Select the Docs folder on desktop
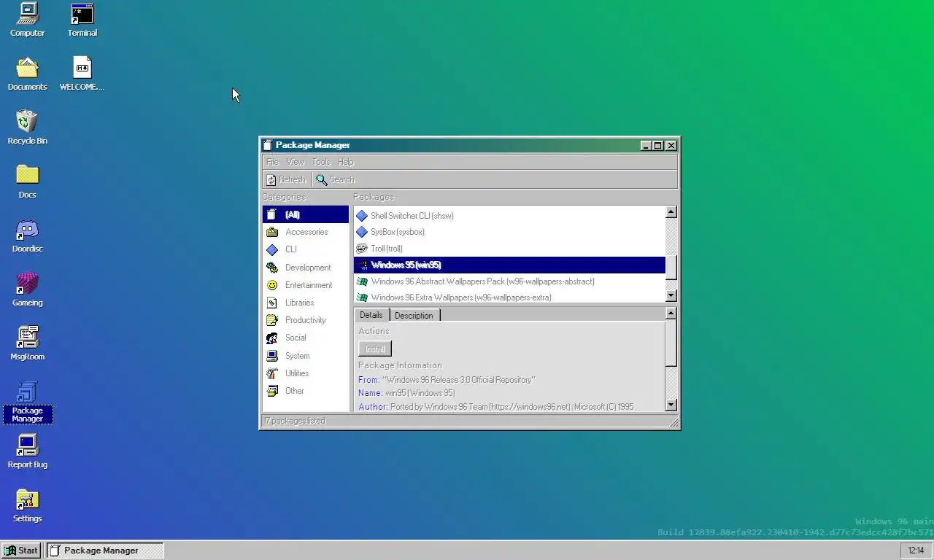 27,182
